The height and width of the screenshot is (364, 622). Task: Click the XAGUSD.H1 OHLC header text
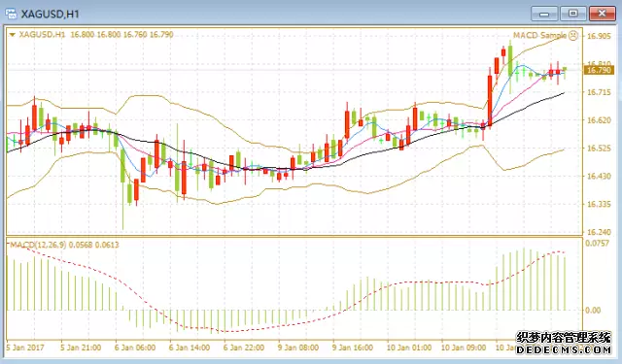click(x=96, y=35)
